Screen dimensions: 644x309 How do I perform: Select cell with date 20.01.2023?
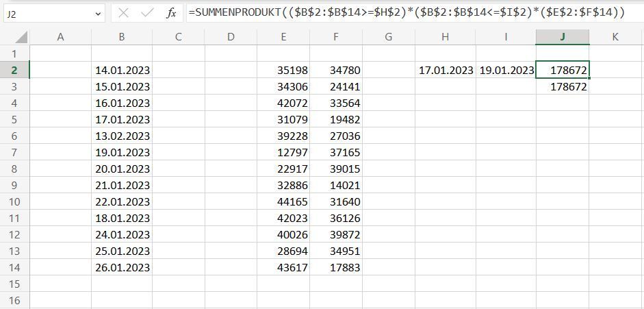point(122,169)
